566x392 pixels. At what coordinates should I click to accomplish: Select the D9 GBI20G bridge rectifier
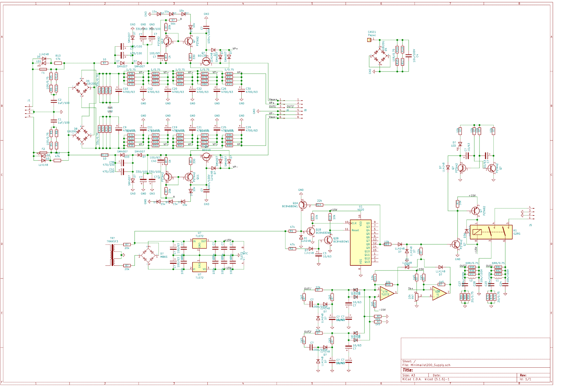(x=81, y=87)
